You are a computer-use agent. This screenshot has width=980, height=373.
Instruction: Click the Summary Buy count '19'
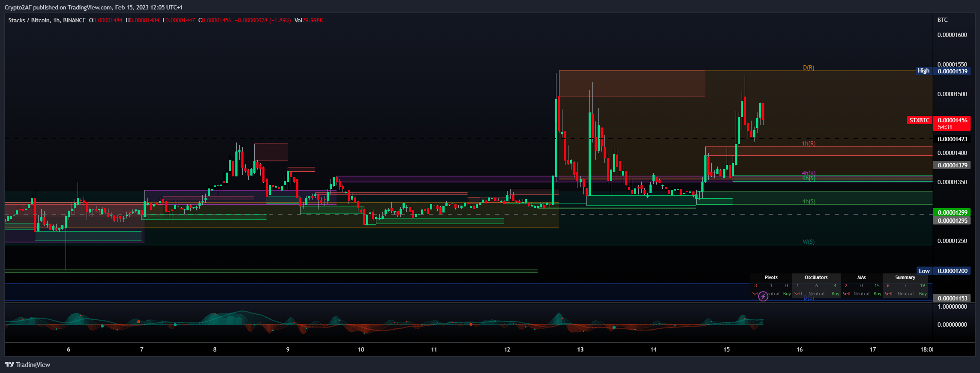923,285
